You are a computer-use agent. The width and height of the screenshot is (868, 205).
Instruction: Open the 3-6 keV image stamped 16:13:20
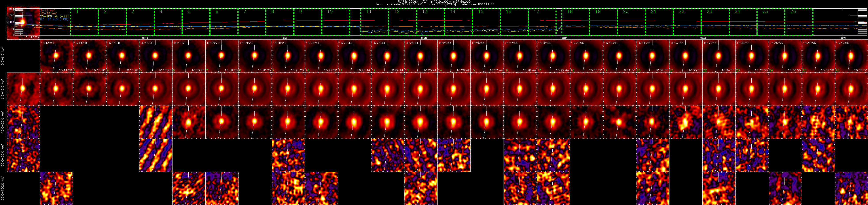(56, 56)
